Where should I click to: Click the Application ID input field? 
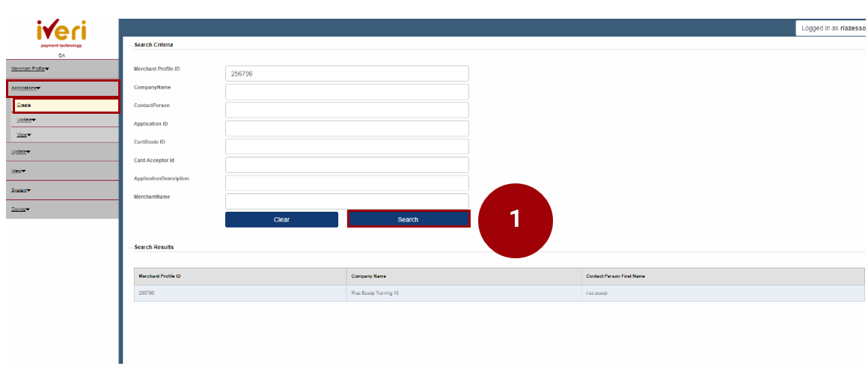(346, 128)
